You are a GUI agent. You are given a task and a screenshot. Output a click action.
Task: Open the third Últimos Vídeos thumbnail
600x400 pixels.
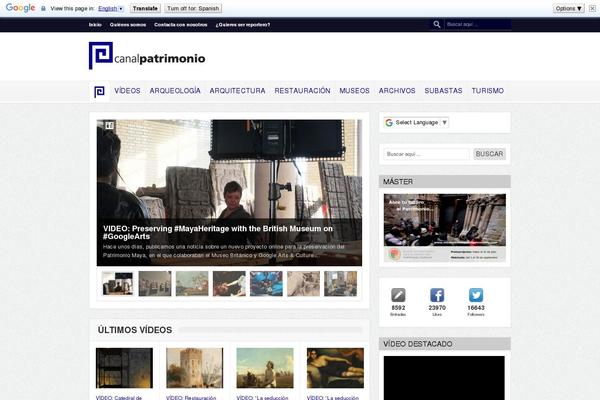(x=265, y=368)
